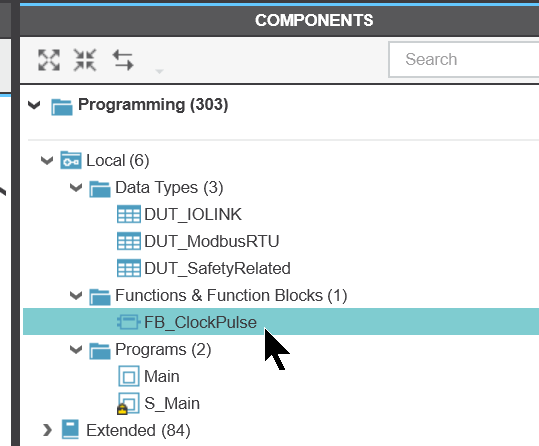Click the Expand All toolbar icon

tap(49, 60)
